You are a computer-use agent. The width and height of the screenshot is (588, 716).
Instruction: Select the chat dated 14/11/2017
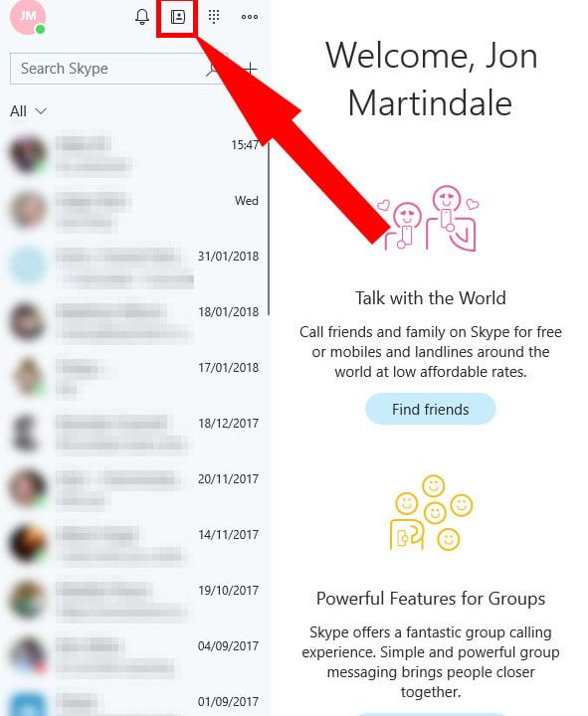134,545
